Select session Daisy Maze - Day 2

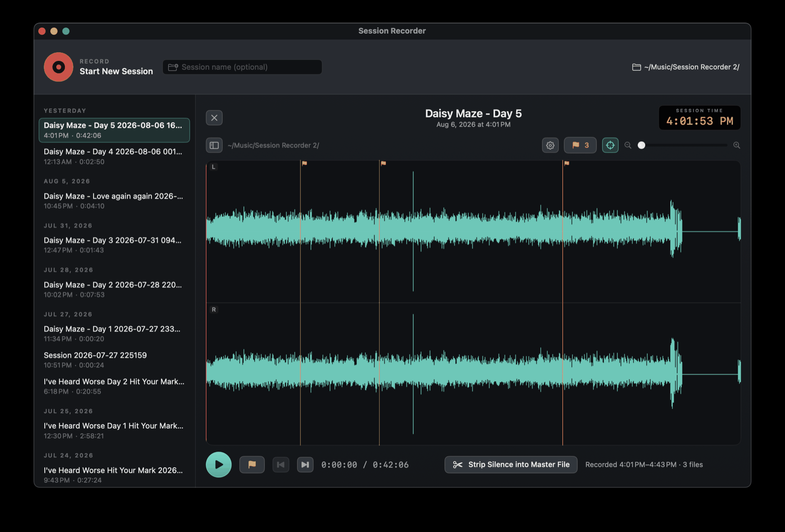(x=114, y=289)
